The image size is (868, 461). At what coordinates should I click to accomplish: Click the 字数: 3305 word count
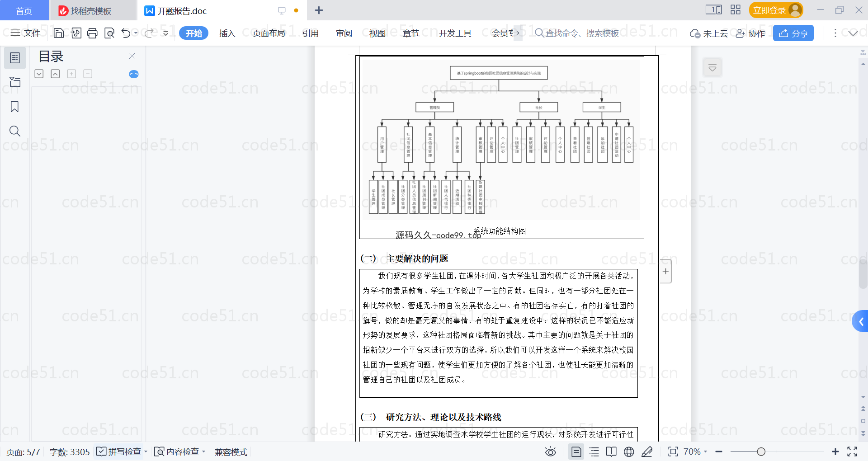tap(70, 452)
